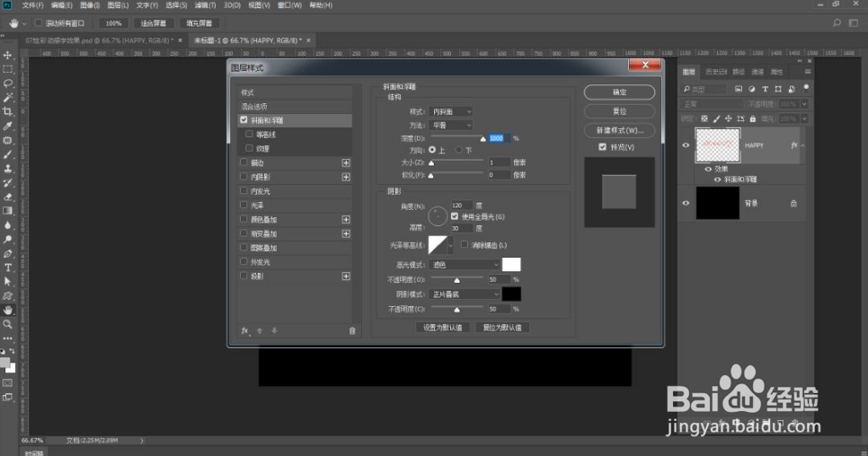This screenshot has height=456, width=868.
Task: Select the Brush tool
Action: (x=8, y=154)
